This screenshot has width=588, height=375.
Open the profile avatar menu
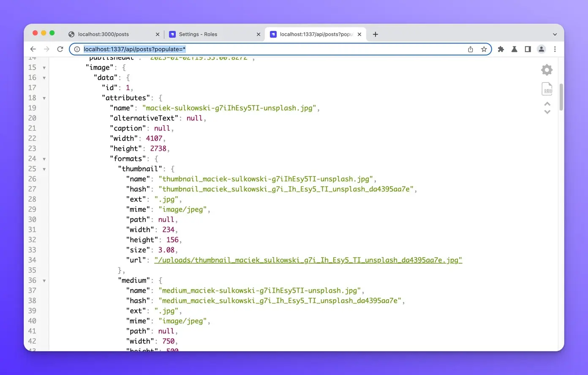click(x=542, y=49)
